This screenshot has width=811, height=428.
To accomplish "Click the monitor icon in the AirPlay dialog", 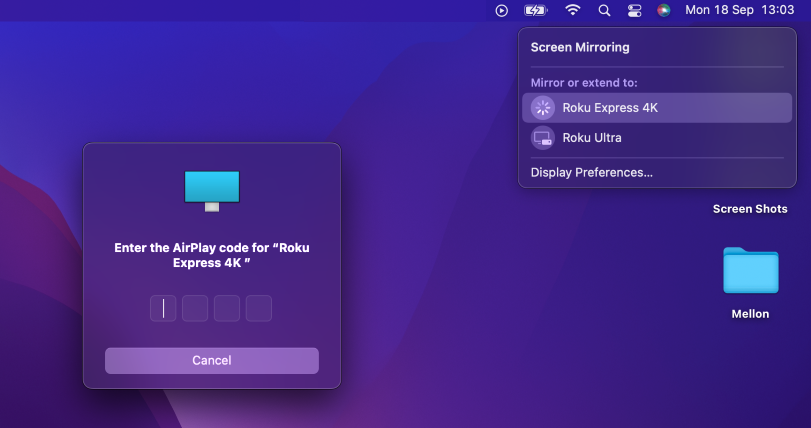I will (212, 191).
